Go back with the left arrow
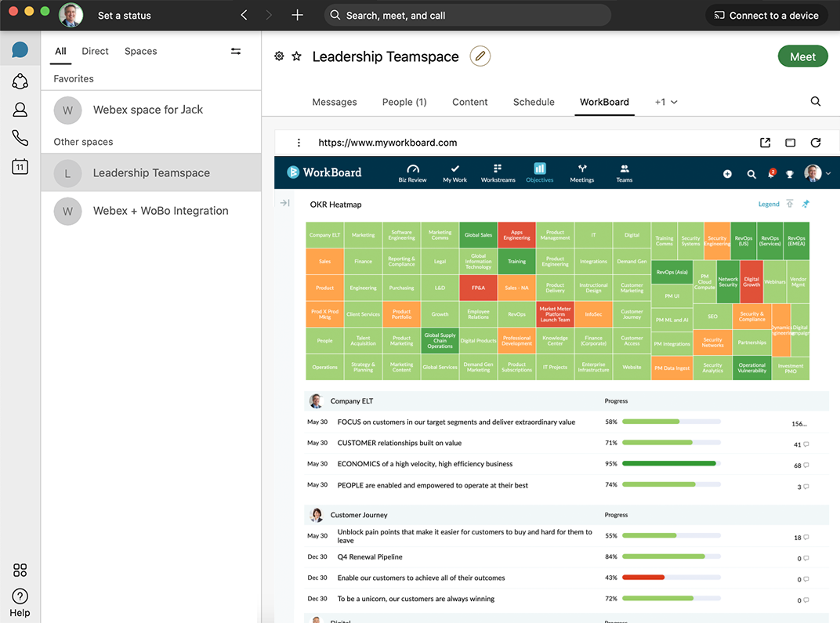This screenshot has height=623, width=840. coord(244,15)
